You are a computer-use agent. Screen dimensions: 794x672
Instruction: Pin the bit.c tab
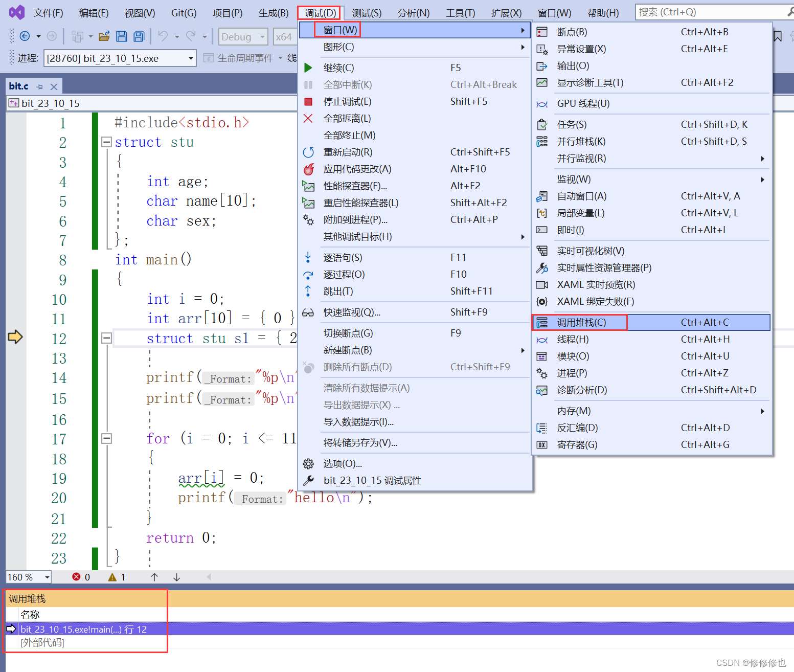click(x=40, y=87)
